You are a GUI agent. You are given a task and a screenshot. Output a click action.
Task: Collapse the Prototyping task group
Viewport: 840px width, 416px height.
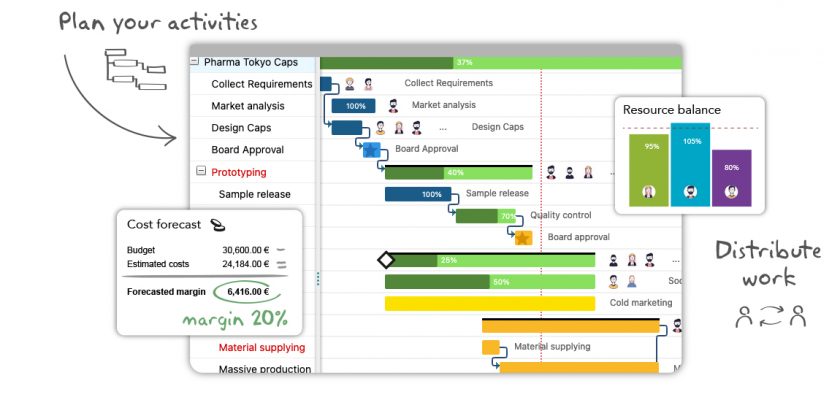(201, 172)
